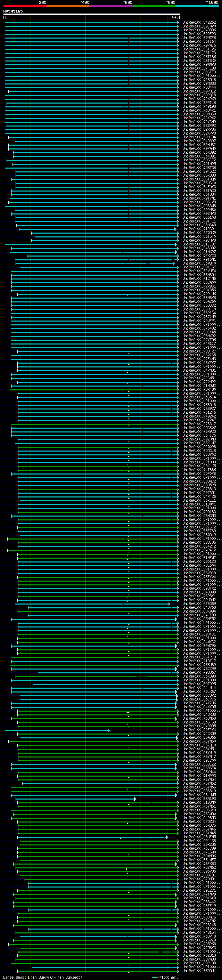Select label UniRef100_P33442
The image size is (222, 980).
(x=199, y=902)
